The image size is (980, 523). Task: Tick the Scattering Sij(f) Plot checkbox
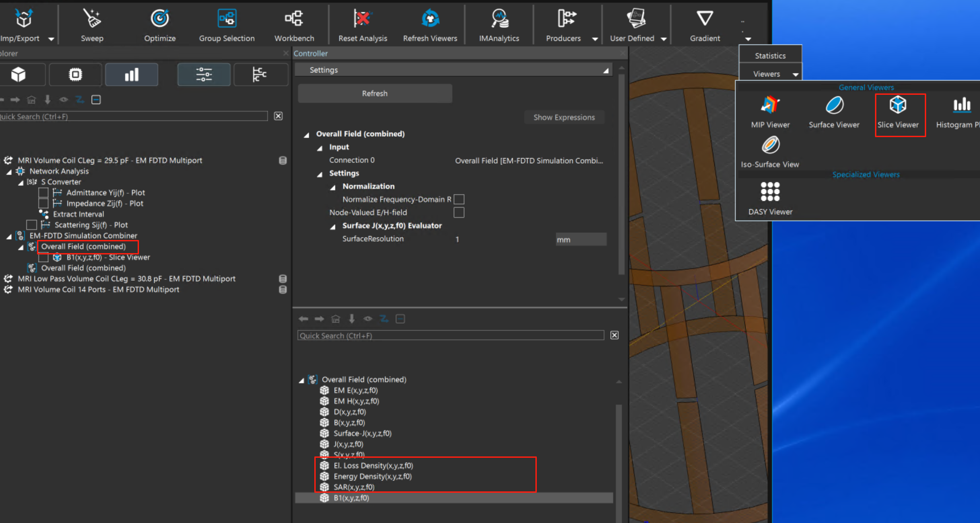32,225
